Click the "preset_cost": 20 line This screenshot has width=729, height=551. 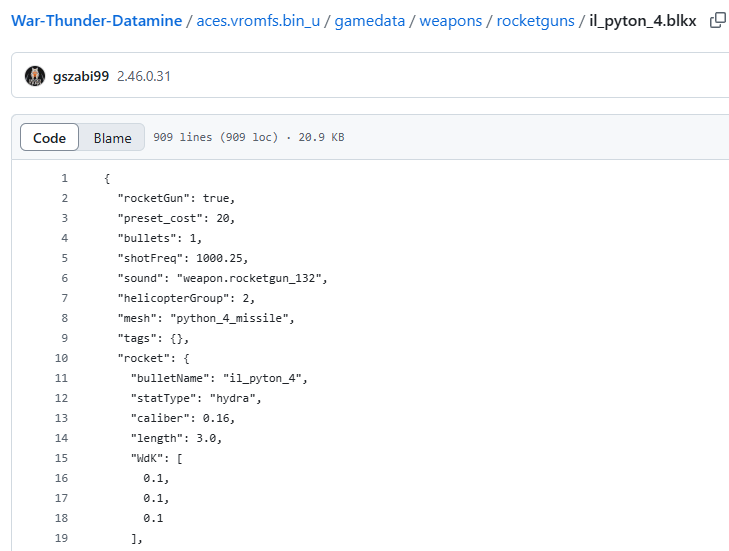176,218
